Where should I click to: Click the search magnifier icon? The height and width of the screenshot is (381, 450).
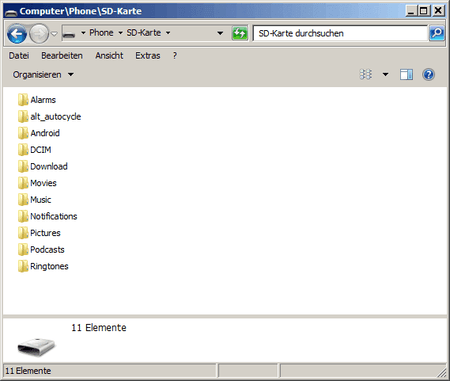(437, 33)
